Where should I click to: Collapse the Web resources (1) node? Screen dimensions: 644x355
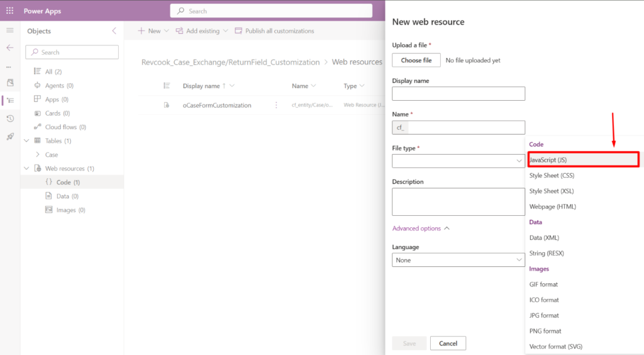point(26,168)
